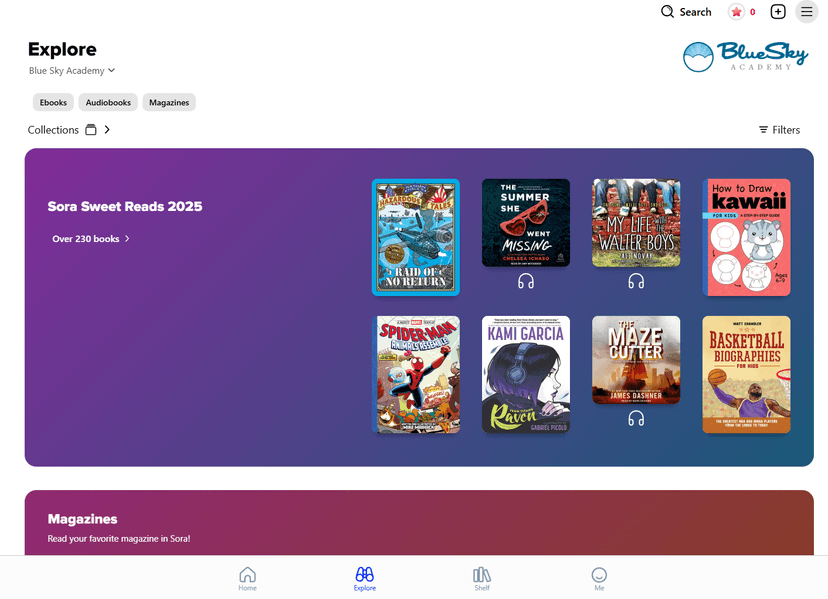Click the red star notifications icon
This screenshot has width=828, height=599.
pos(737,12)
